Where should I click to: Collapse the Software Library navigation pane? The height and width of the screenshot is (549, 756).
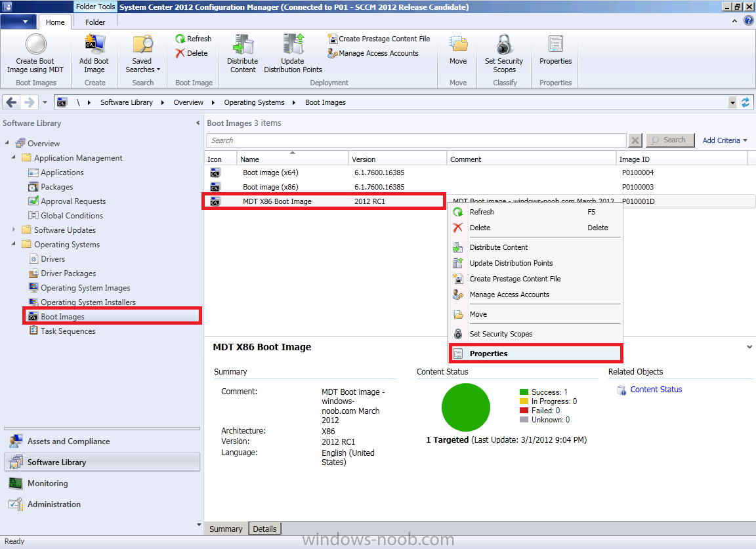point(198,123)
